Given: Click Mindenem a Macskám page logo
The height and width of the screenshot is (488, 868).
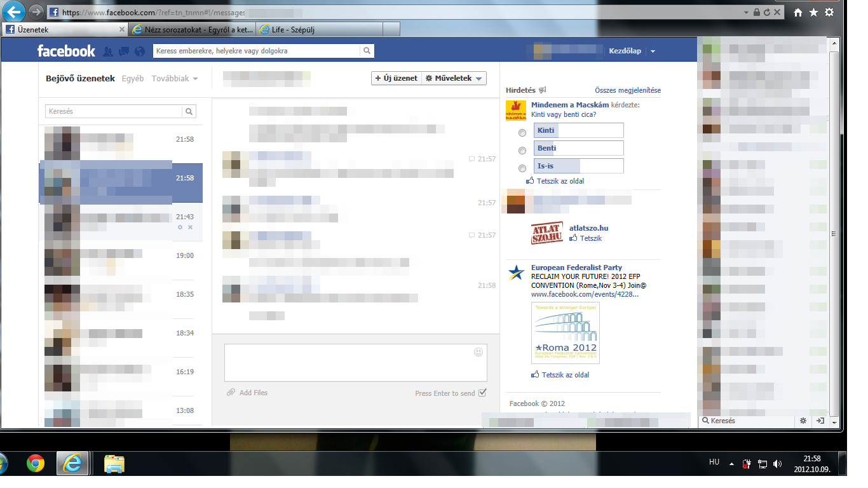Looking at the screenshot, I should [516, 111].
